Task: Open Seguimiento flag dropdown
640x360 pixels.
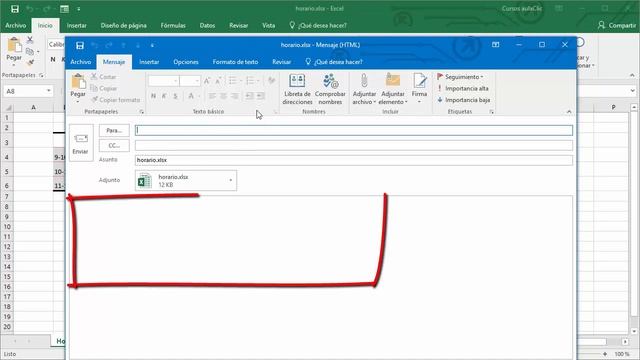Action: pos(460,77)
